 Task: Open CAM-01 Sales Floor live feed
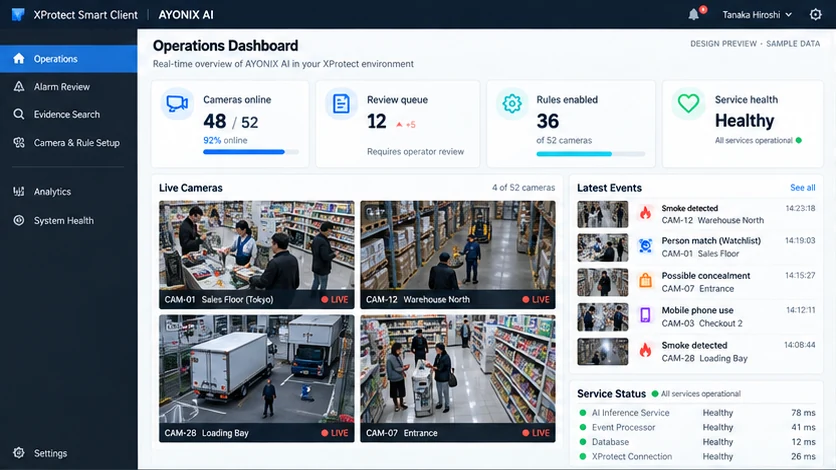[256, 255]
